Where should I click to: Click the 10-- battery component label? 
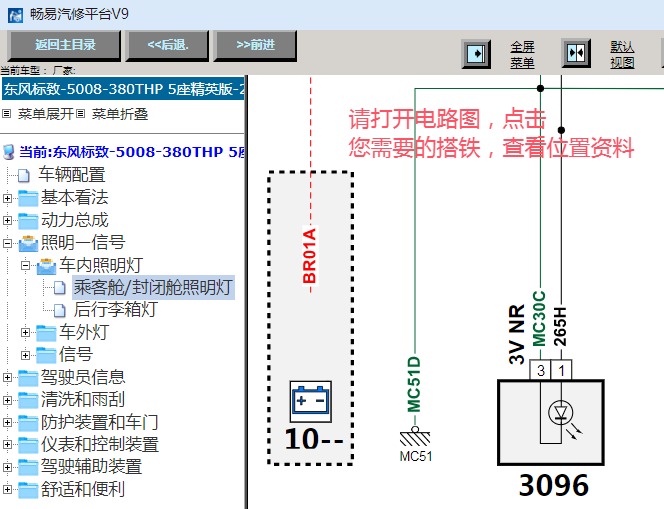coord(314,439)
